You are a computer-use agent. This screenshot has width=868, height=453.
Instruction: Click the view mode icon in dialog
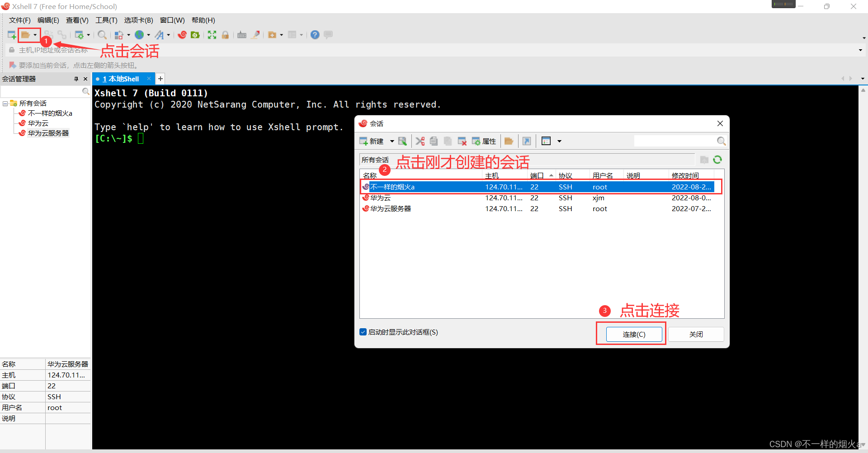click(546, 142)
